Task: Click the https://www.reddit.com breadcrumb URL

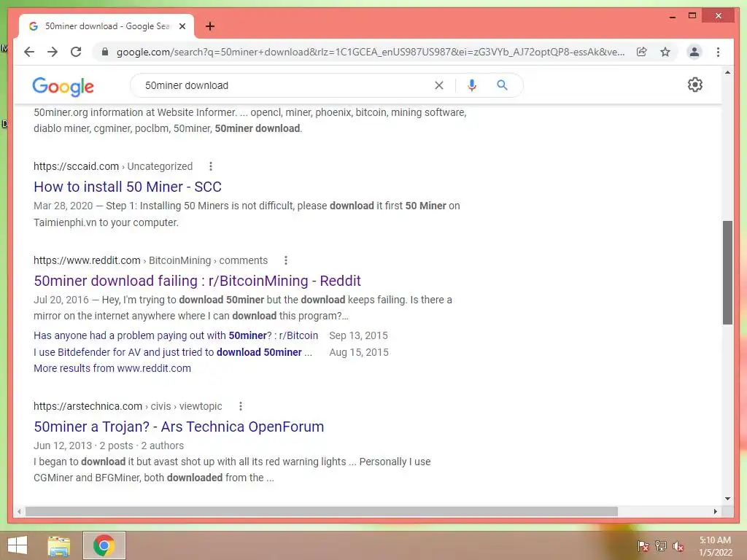Action: (x=87, y=260)
